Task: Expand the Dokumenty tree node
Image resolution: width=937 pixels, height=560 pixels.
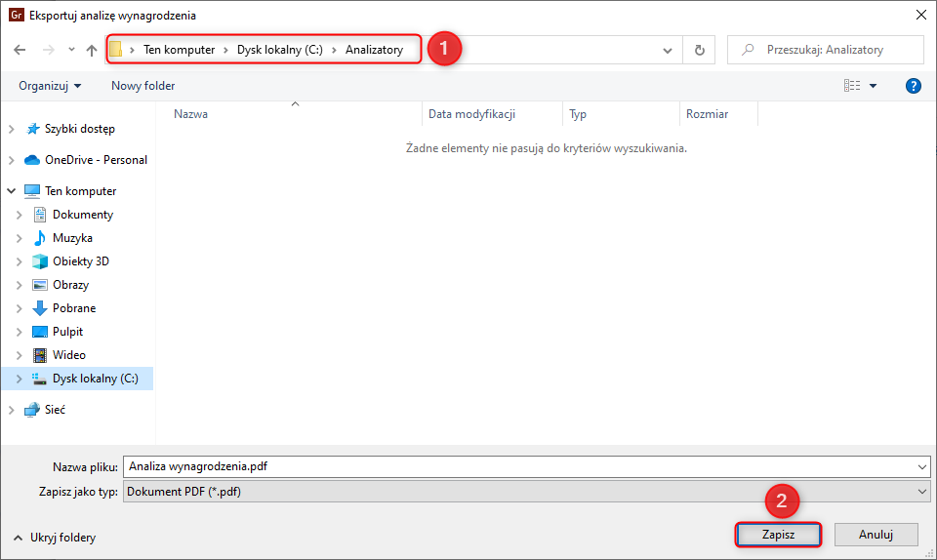Action: tap(20, 215)
